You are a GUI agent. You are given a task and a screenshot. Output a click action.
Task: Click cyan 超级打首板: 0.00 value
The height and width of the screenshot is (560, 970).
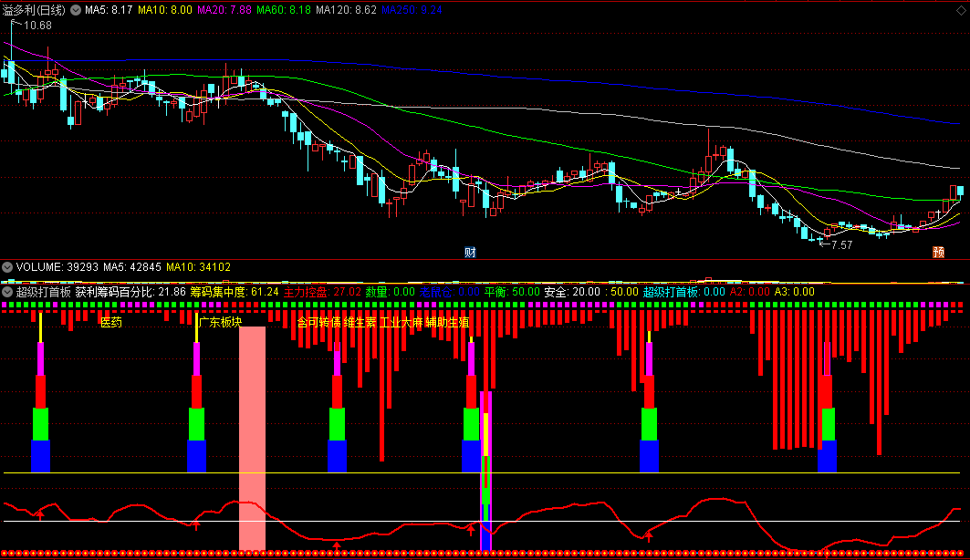684,292
